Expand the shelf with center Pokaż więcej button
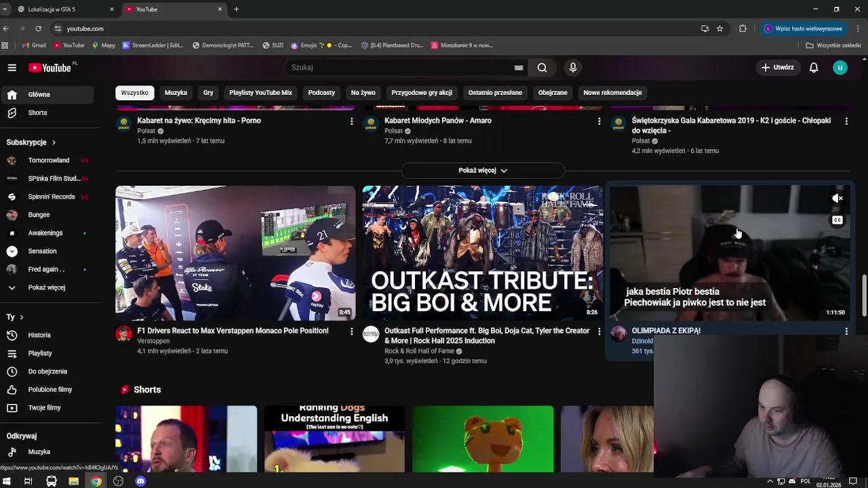 (x=482, y=170)
